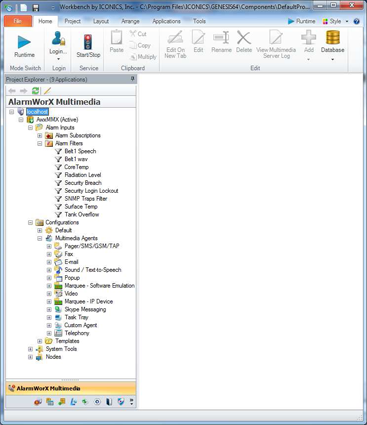Collapse the Alarm Filters tree node
367x425 pixels.
40,143
